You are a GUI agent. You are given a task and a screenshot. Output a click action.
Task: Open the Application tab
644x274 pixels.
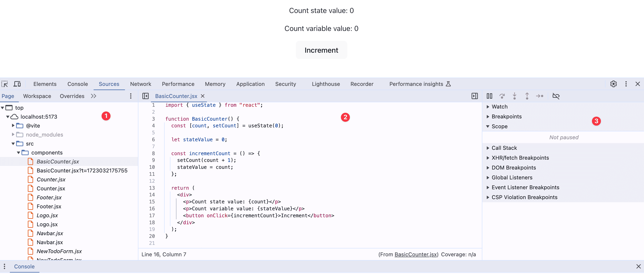pos(250,84)
